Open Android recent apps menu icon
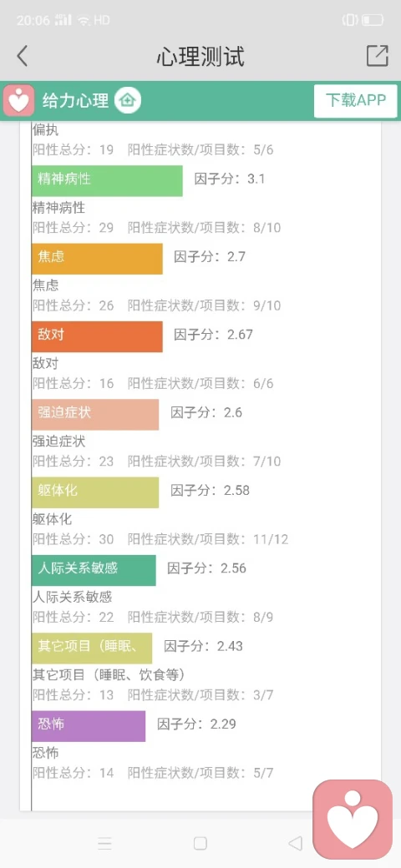 (x=104, y=844)
